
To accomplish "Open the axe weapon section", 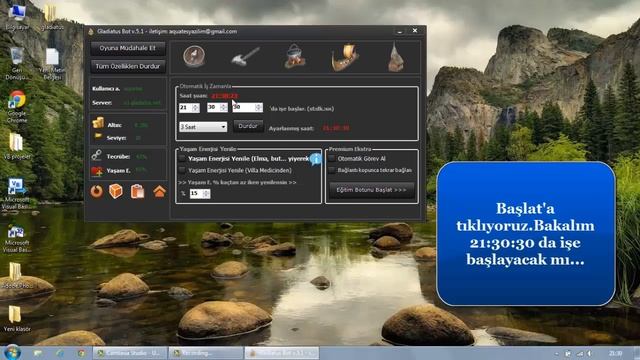I will pos(245,57).
